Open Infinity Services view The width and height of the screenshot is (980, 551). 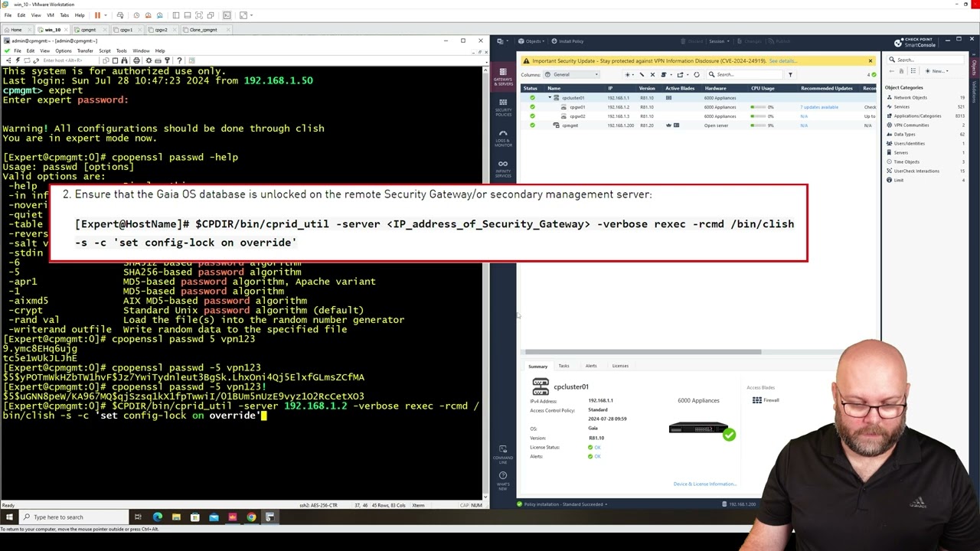pyautogui.click(x=503, y=168)
